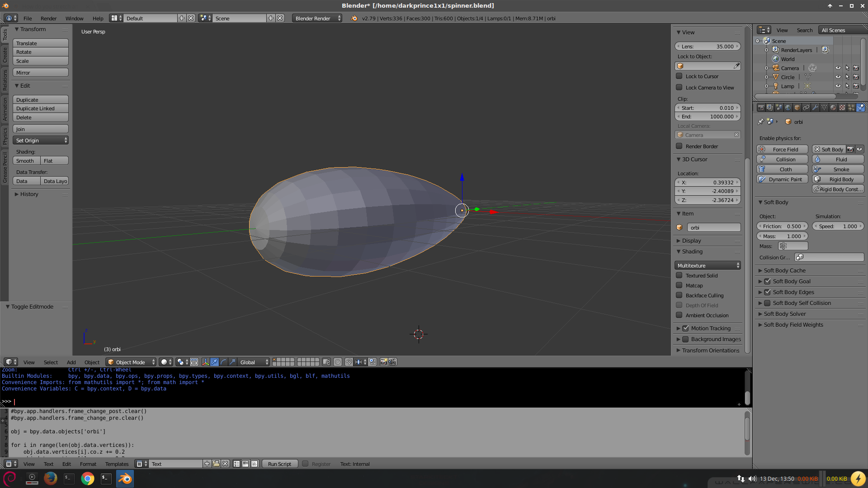
Task: Enable Lock to Cursor checkbox
Action: pos(679,76)
